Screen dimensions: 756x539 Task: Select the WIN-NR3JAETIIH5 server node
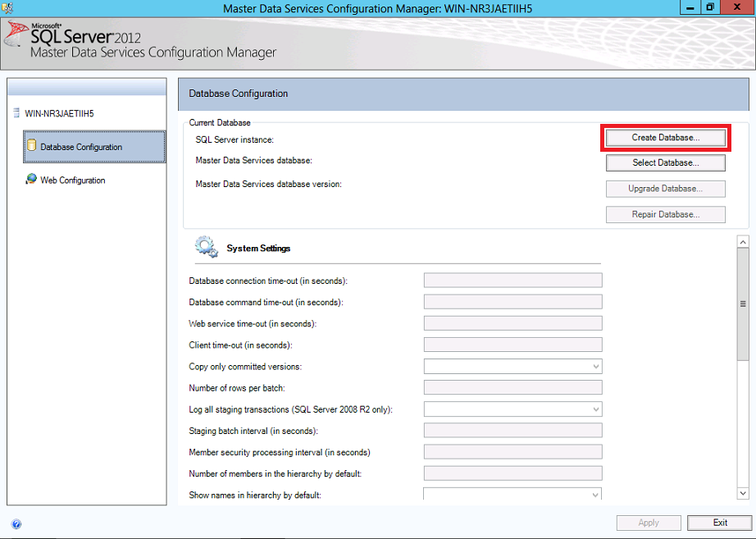(59, 113)
